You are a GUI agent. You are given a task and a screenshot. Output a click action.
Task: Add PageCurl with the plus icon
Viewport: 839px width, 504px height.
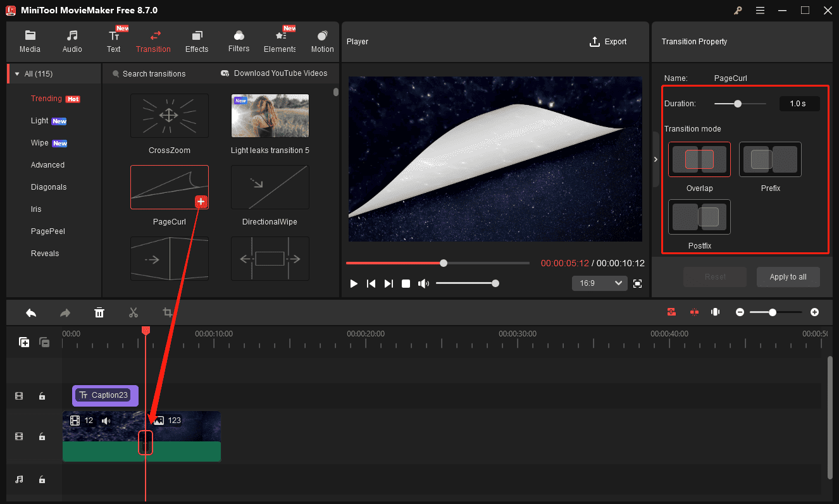click(x=201, y=202)
